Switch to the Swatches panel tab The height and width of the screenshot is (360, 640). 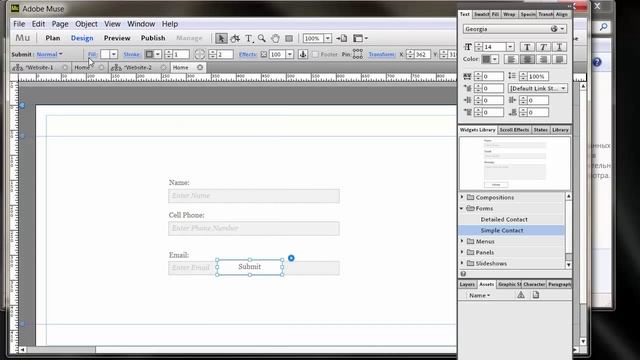(x=481, y=14)
